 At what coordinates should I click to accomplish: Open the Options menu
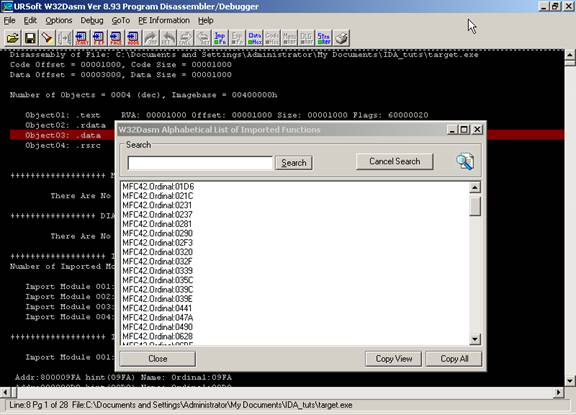(x=59, y=21)
